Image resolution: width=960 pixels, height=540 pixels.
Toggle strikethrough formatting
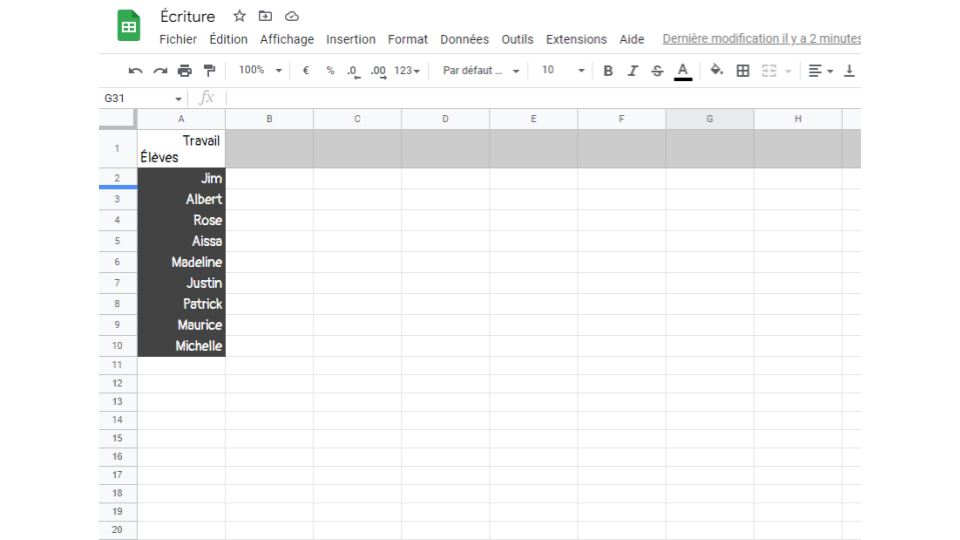(x=657, y=71)
